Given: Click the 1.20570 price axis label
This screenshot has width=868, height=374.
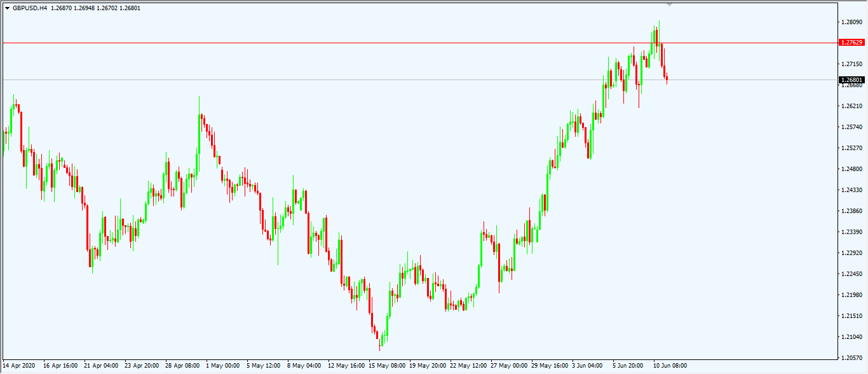Looking at the screenshot, I should click(851, 358).
